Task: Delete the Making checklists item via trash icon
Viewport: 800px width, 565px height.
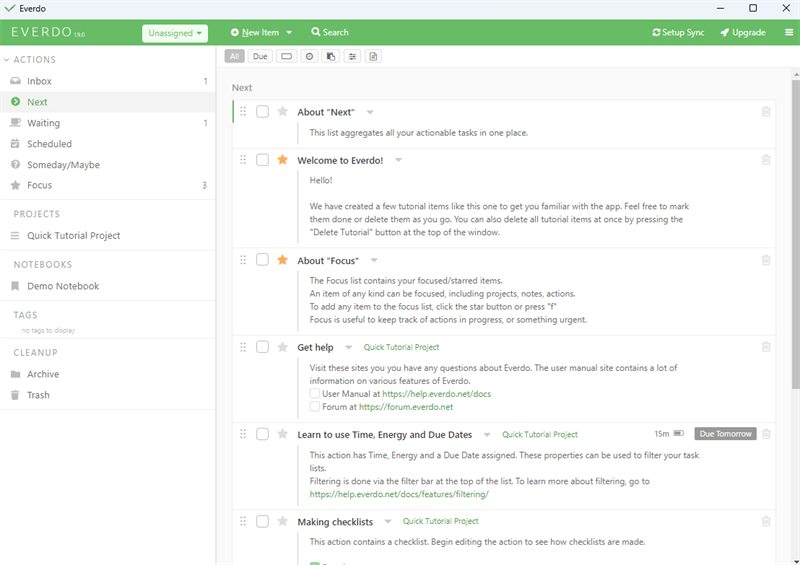Action: 766,521
